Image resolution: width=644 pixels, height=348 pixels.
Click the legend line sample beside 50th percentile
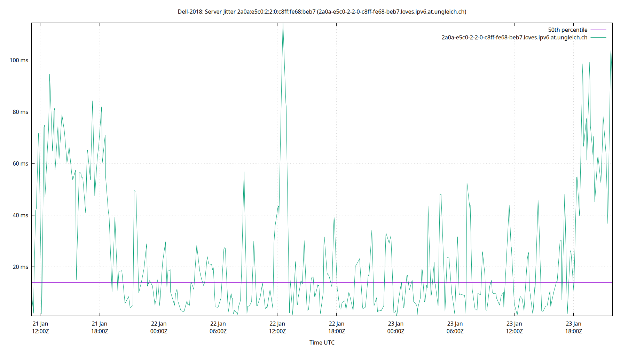coord(598,30)
